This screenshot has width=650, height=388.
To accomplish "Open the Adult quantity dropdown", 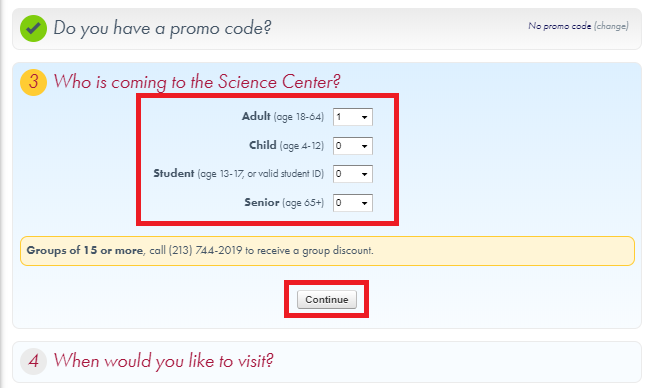I will click(353, 117).
